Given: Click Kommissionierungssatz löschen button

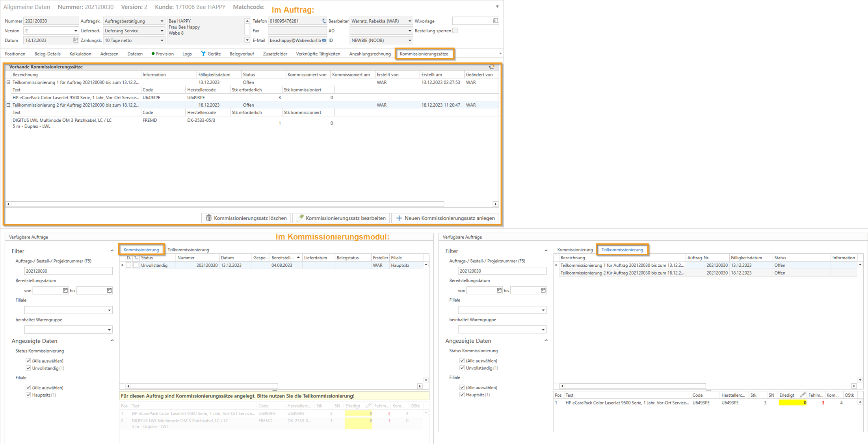Looking at the screenshot, I should (x=246, y=218).
